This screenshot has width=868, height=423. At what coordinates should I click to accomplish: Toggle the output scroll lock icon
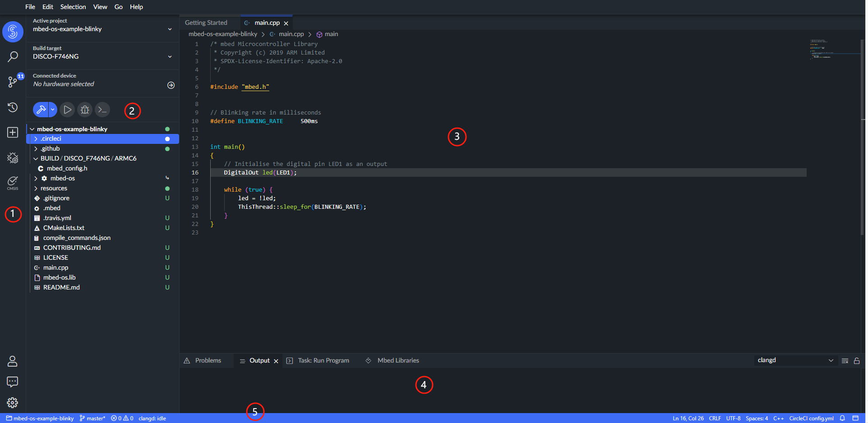tap(857, 361)
